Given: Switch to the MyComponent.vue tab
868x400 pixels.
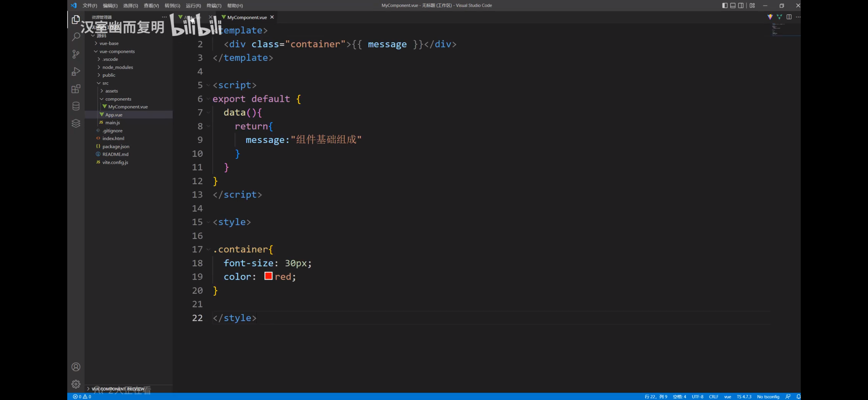Looking at the screenshot, I should pos(247,17).
